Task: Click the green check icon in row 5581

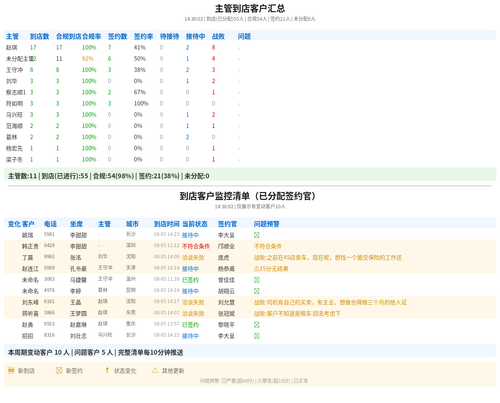Action: (256, 235)
